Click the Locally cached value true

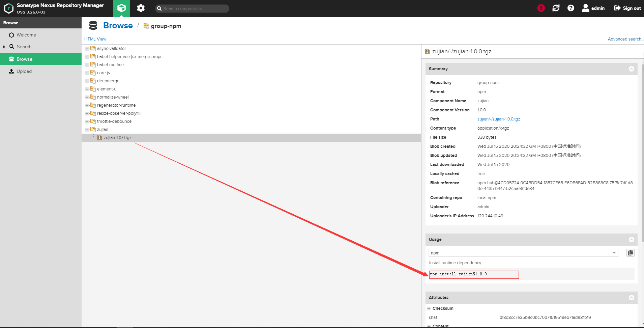point(481,174)
